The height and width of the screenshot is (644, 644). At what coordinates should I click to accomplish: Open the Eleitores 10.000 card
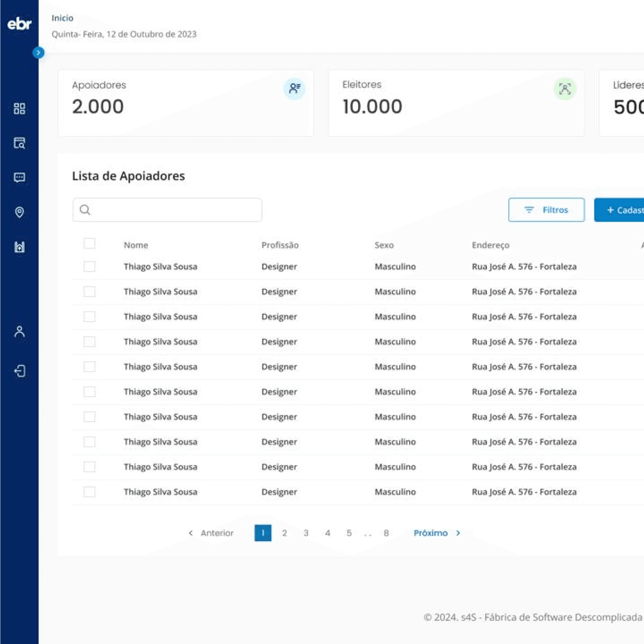click(x=457, y=103)
